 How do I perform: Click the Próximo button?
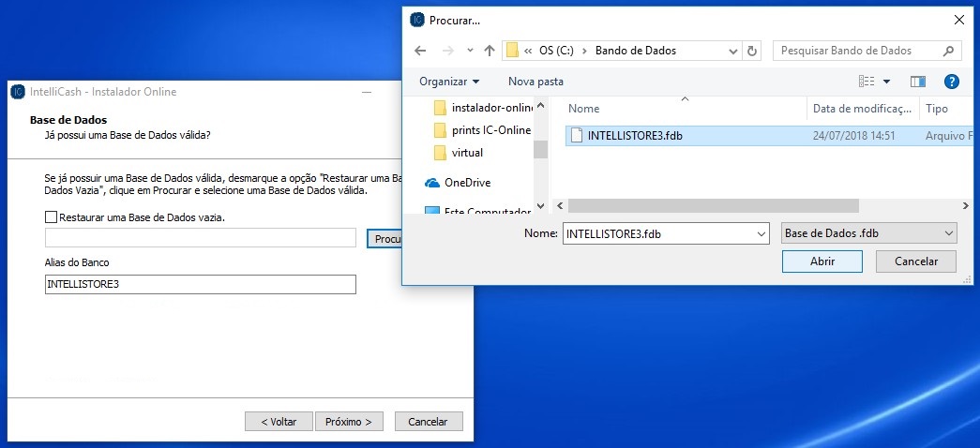point(348,422)
